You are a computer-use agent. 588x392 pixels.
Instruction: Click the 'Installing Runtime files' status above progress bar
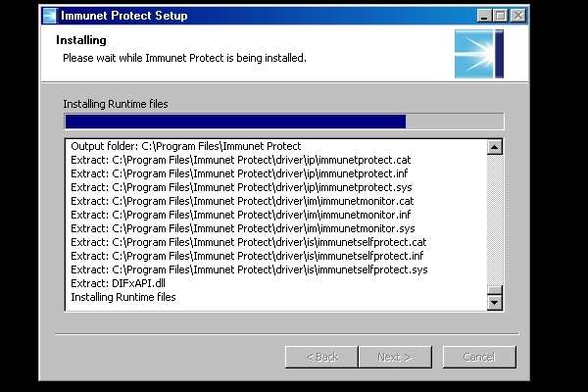tap(116, 104)
